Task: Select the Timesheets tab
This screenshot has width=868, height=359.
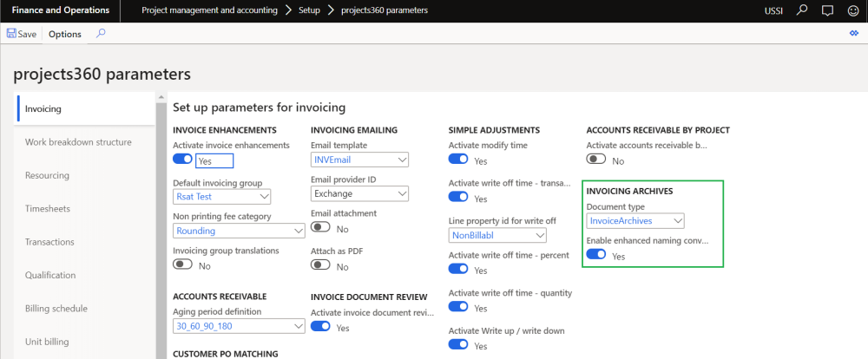Action: coord(48,209)
